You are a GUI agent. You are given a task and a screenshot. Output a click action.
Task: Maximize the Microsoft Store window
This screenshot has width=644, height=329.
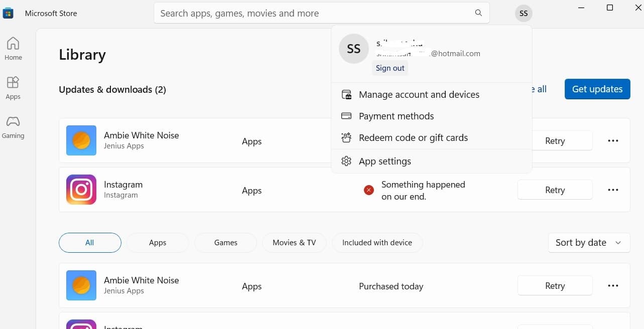pos(610,8)
